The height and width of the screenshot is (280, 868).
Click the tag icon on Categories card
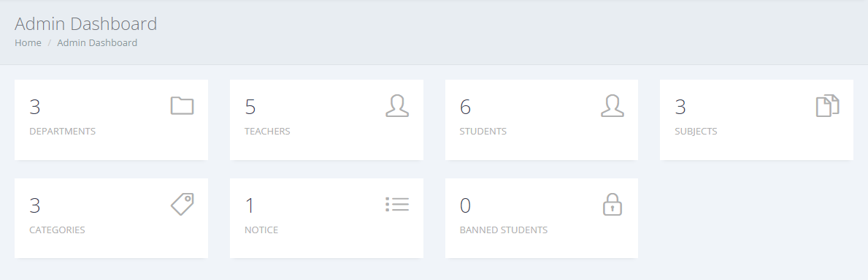[x=182, y=204]
